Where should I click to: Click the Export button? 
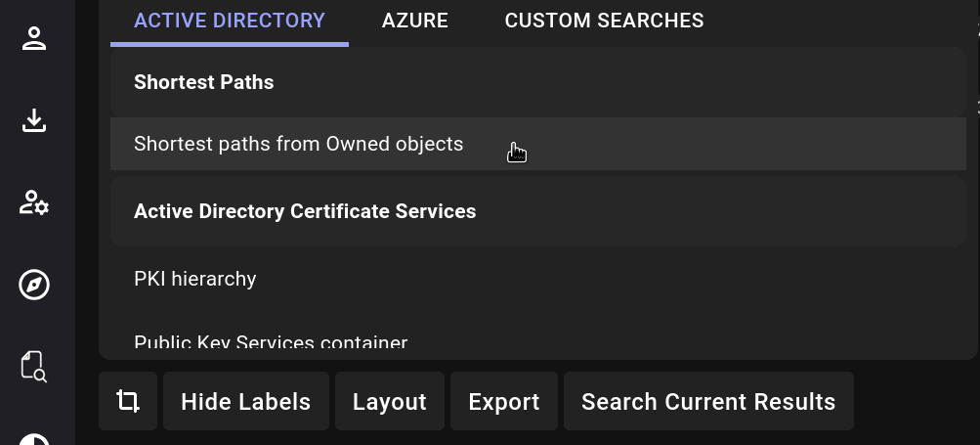click(x=504, y=401)
